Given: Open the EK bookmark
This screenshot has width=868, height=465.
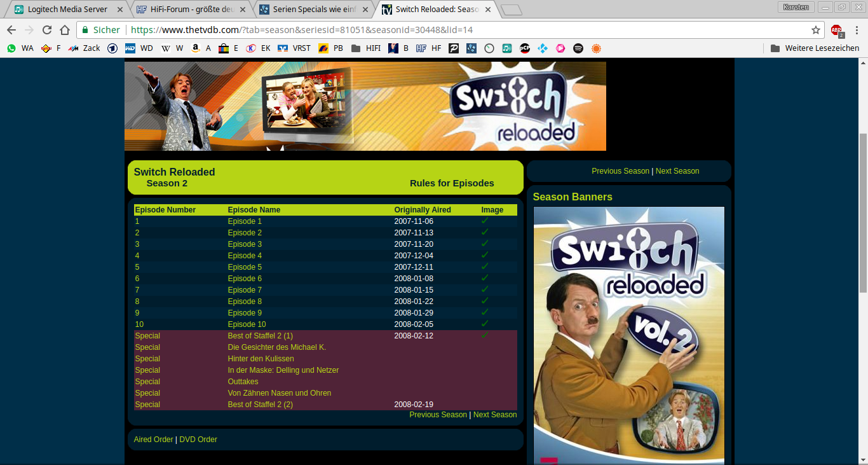Looking at the screenshot, I should pos(259,48).
